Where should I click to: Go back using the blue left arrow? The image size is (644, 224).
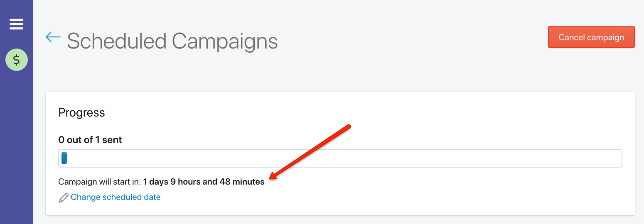point(53,37)
